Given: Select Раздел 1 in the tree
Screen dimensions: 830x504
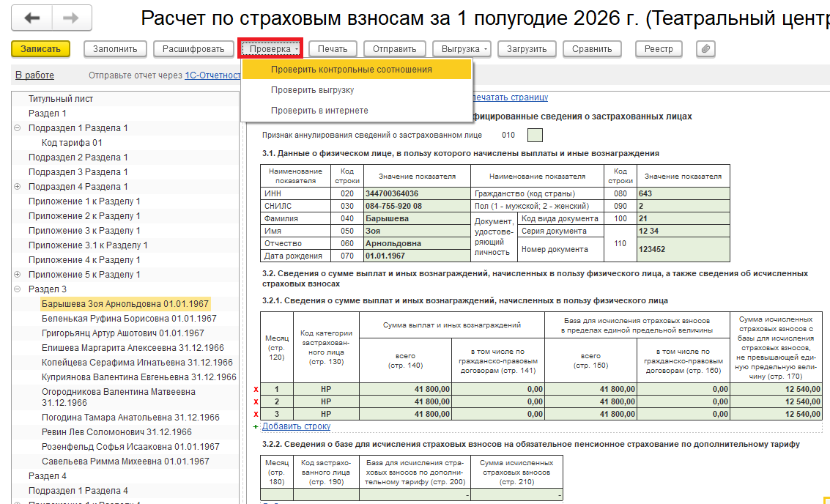Looking at the screenshot, I should pyautogui.click(x=48, y=114).
